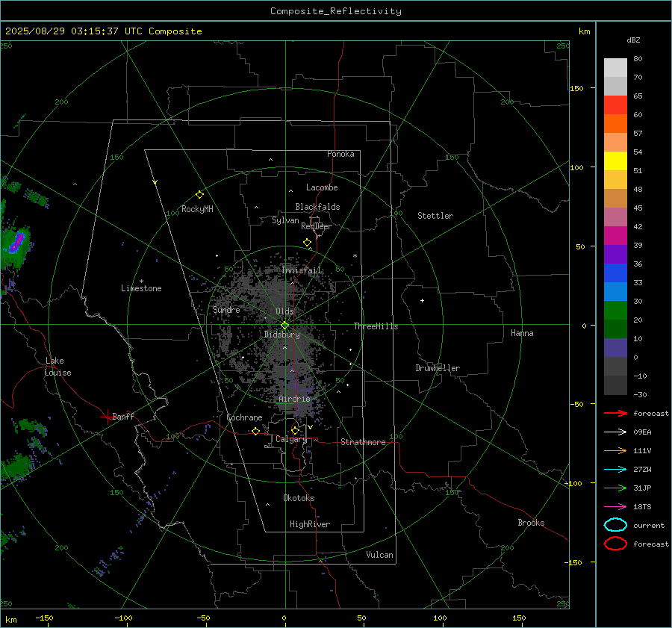Click the white plus marker west of Hanna

(422, 300)
